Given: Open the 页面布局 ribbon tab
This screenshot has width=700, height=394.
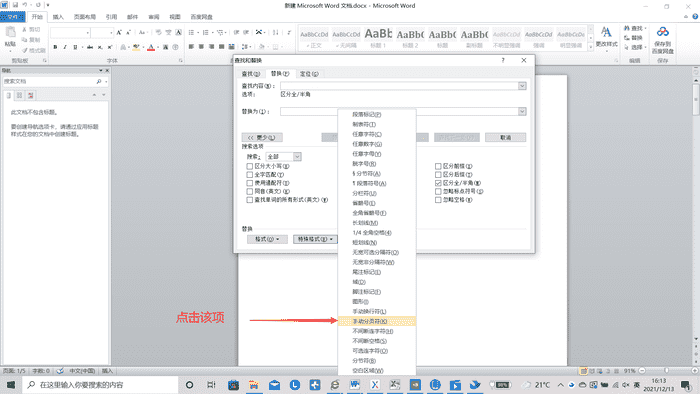Looking at the screenshot, I should 85,17.
